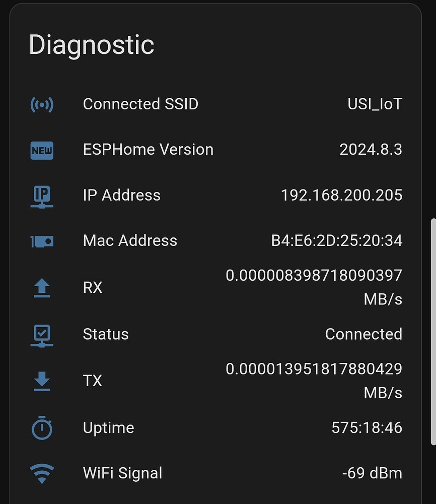
Task: Select the WiFi Signal strength icon
Action: [42, 473]
